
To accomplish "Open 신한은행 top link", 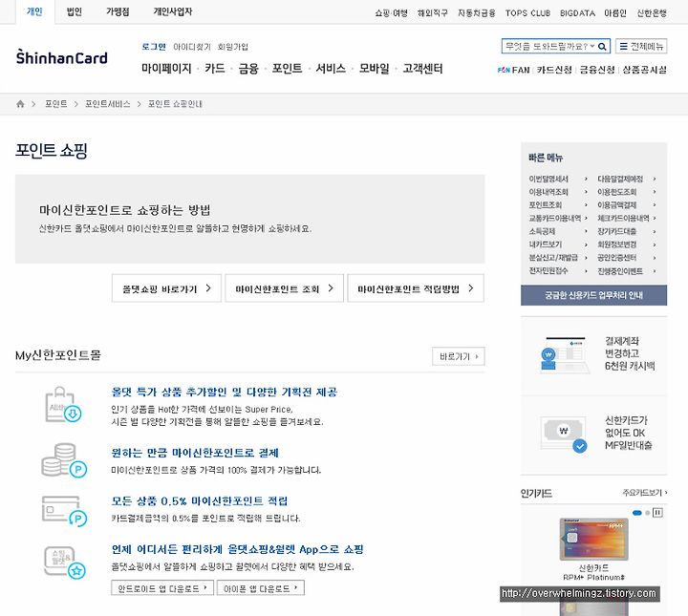I will pyautogui.click(x=652, y=13).
